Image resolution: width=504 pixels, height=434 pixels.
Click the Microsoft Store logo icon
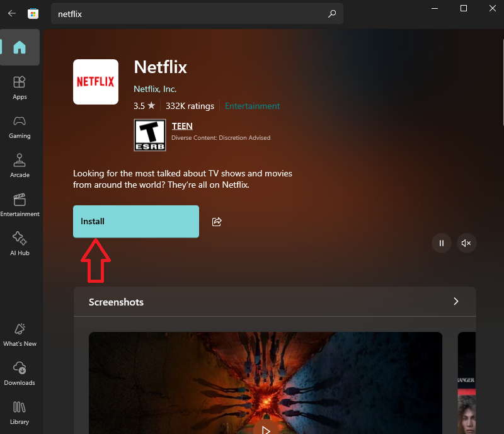[33, 13]
